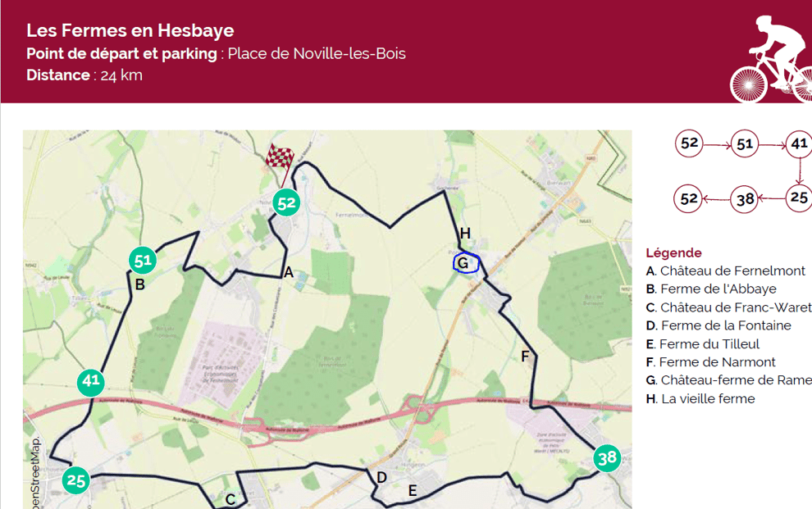Click route diagram circle numbered 51
This screenshot has width=812, height=509.
point(745,144)
